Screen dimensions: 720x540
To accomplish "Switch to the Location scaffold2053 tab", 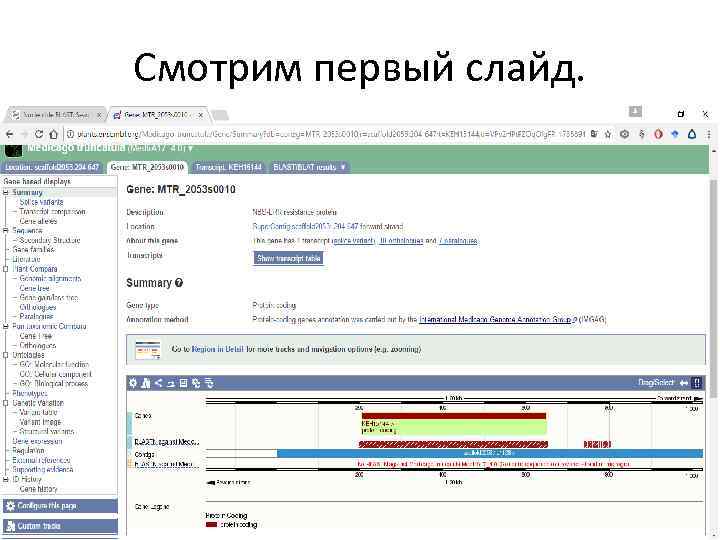I will (x=52, y=167).
